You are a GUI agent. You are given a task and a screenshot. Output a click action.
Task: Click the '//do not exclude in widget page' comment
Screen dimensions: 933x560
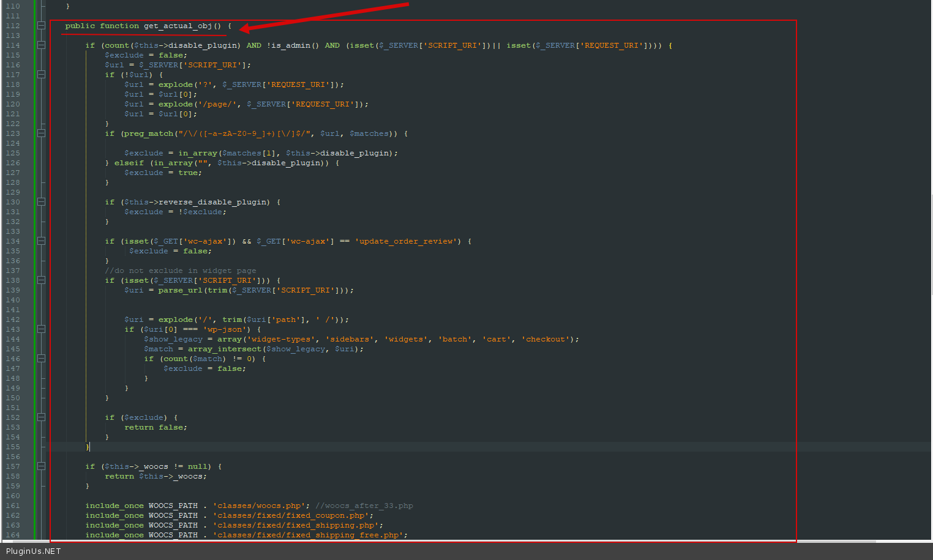point(180,271)
